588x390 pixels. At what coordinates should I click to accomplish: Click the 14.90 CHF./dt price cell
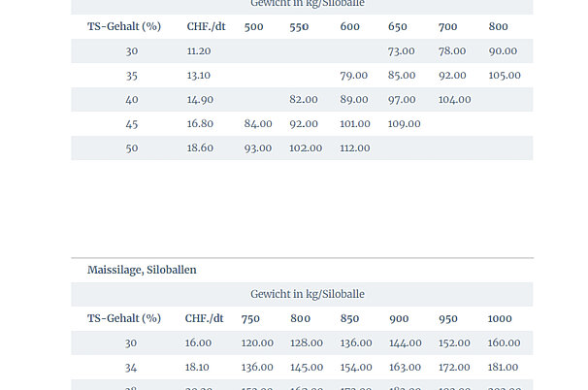[199, 99]
